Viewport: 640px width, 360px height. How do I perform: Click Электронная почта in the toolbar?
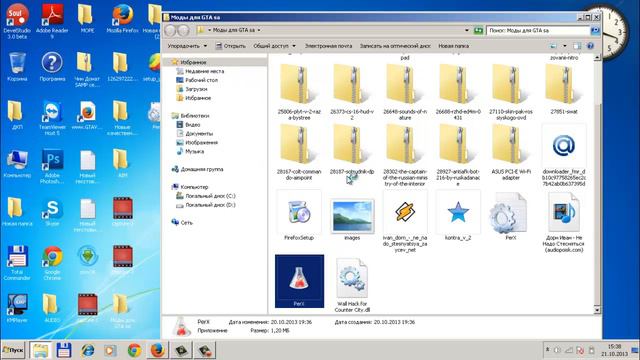(328, 46)
